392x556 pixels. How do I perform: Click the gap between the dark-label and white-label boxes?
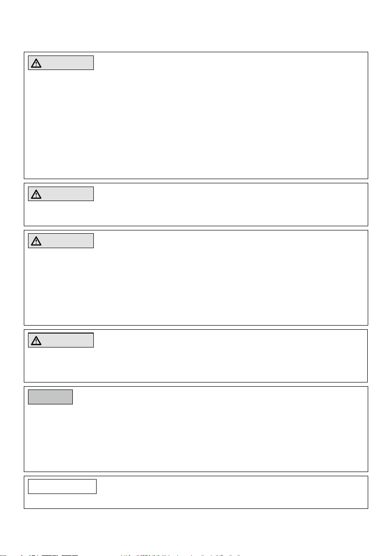click(196, 474)
